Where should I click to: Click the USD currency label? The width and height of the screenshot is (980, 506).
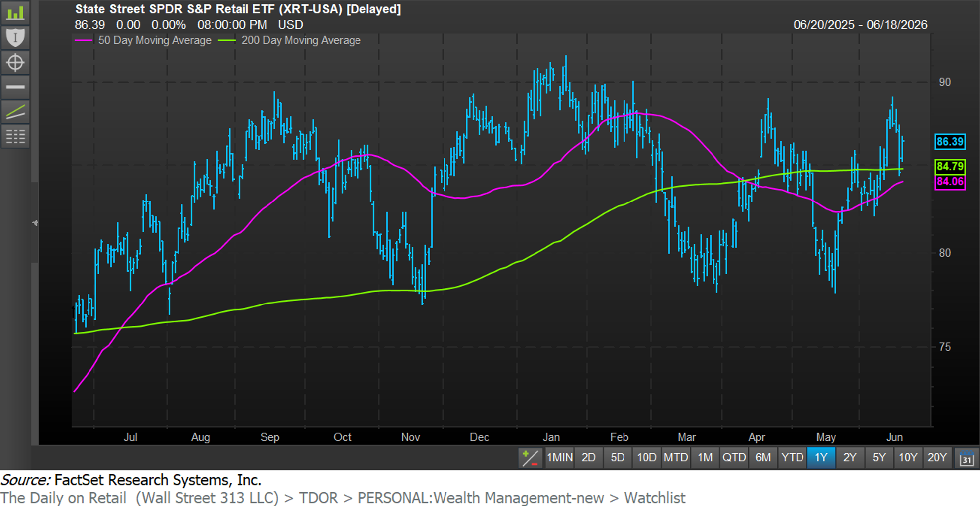coord(290,25)
